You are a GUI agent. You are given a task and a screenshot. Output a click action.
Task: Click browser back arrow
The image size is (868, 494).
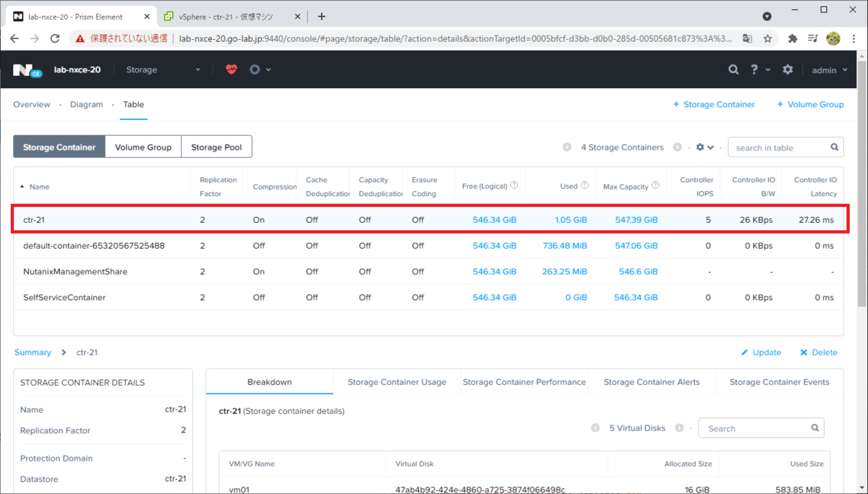15,39
